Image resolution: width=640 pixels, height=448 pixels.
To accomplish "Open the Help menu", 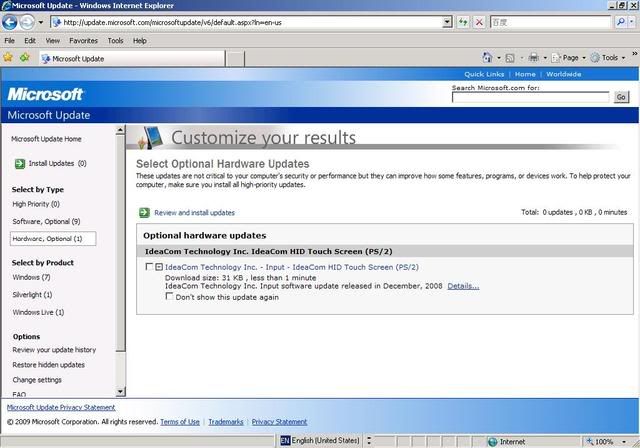I will (140, 40).
